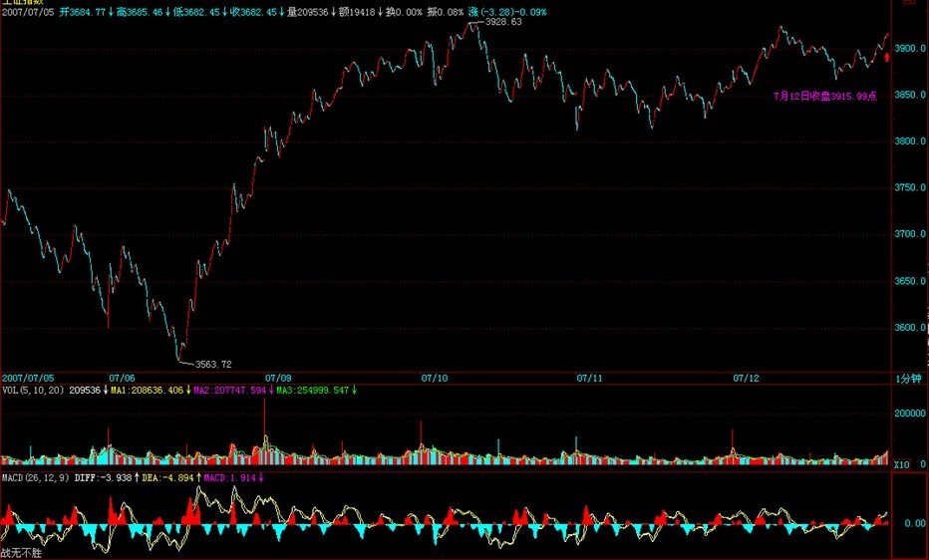This screenshot has height=560, width=929.
Task: Select the 7月12日收盘3915.99点 annotation text
Action: [825, 96]
